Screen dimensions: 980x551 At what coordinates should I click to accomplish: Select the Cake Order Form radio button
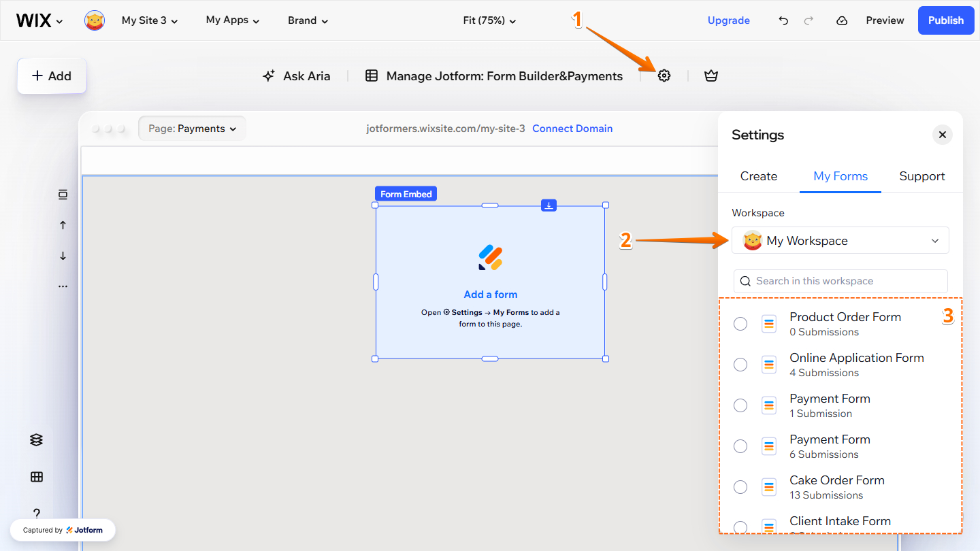(740, 487)
